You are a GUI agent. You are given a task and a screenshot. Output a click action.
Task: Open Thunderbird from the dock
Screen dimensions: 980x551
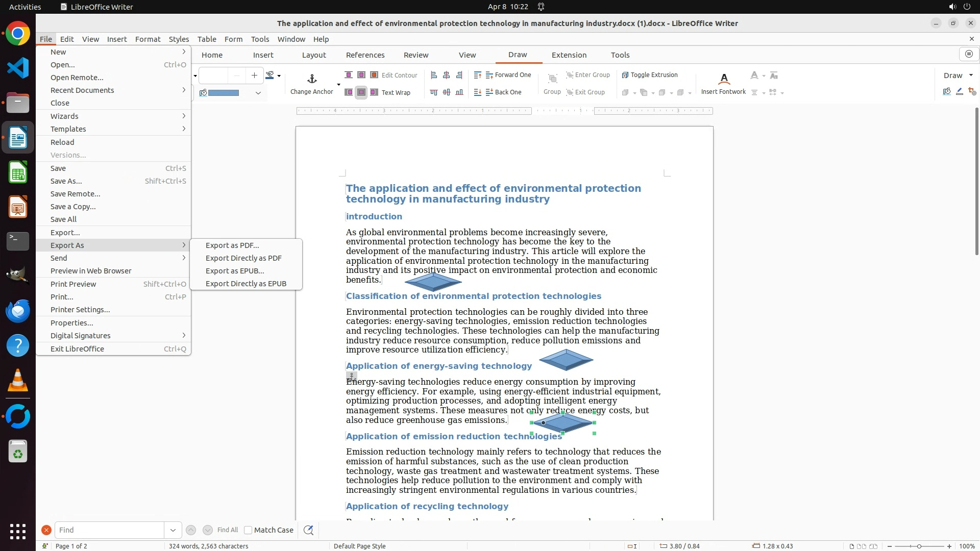(18, 311)
